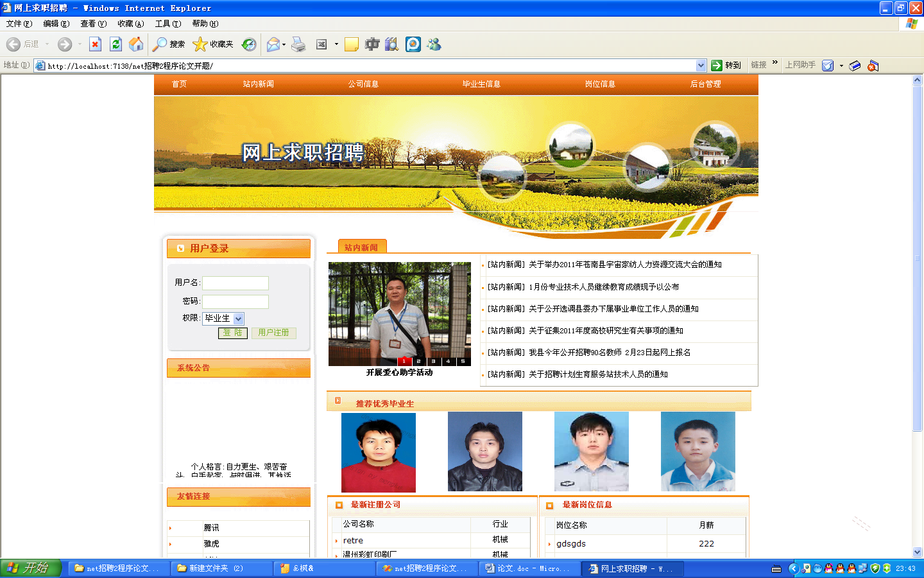Open 收藏夹 using the star toolbar icon
Screen dimensions: 924x578
click(x=200, y=44)
